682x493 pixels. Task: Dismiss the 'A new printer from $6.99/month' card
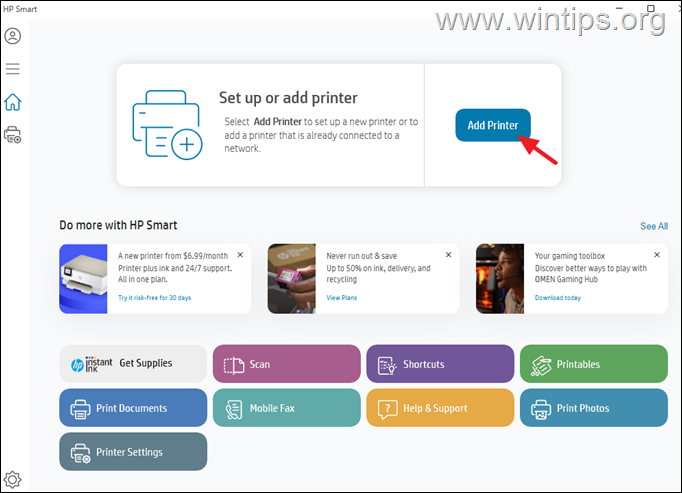coord(240,255)
